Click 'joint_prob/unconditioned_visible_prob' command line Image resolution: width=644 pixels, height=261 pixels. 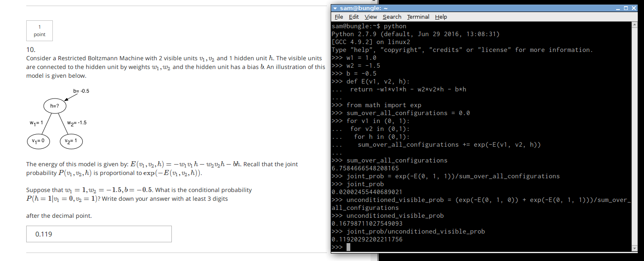coord(408,231)
